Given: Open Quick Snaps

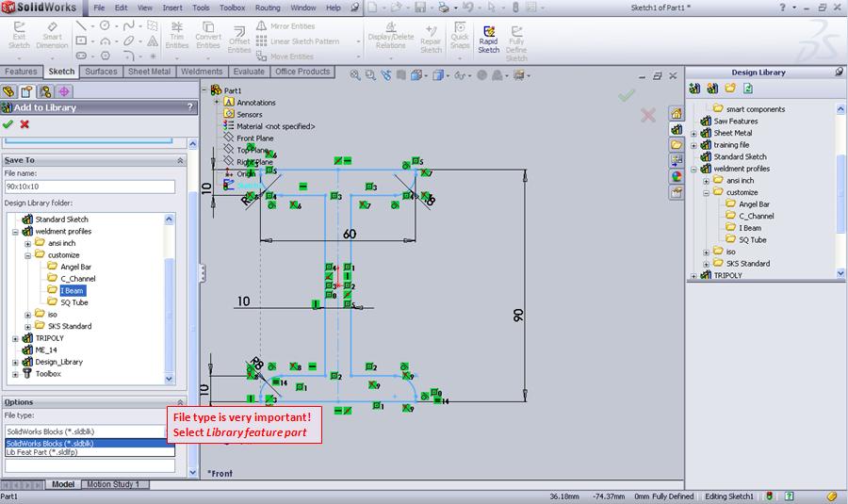Looking at the screenshot, I should (460, 35).
